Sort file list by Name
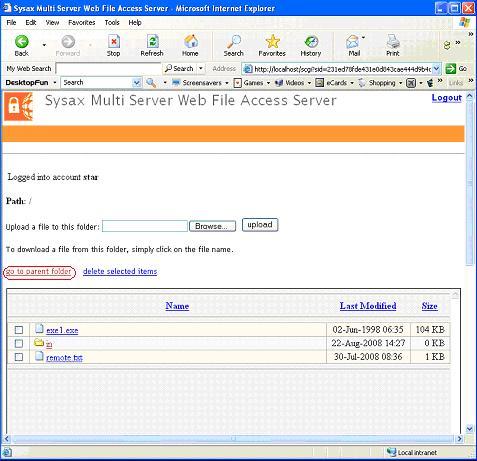Image resolution: width=477 pixels, height=461 pixels. (177, 306)
